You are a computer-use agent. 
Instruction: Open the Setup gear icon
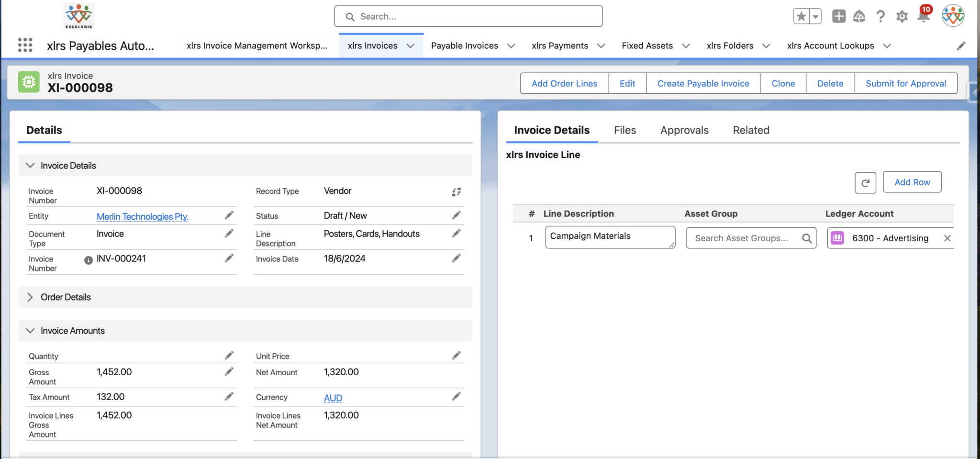click(902, 16)
